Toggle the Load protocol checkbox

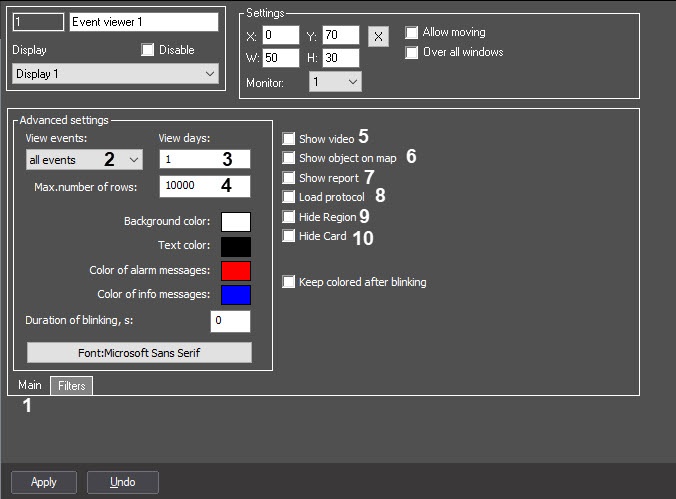(288, 197)
